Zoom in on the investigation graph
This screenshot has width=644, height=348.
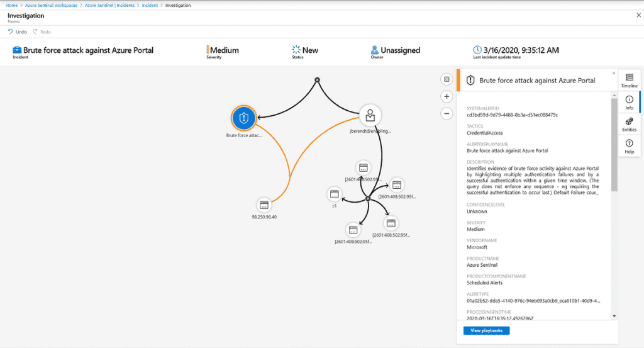[447, 96]
